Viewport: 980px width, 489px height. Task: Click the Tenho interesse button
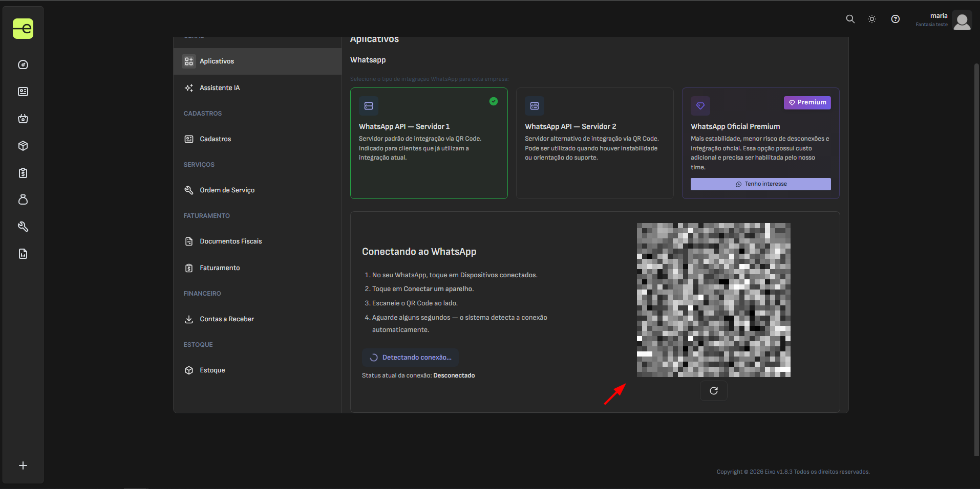(761, 184)
